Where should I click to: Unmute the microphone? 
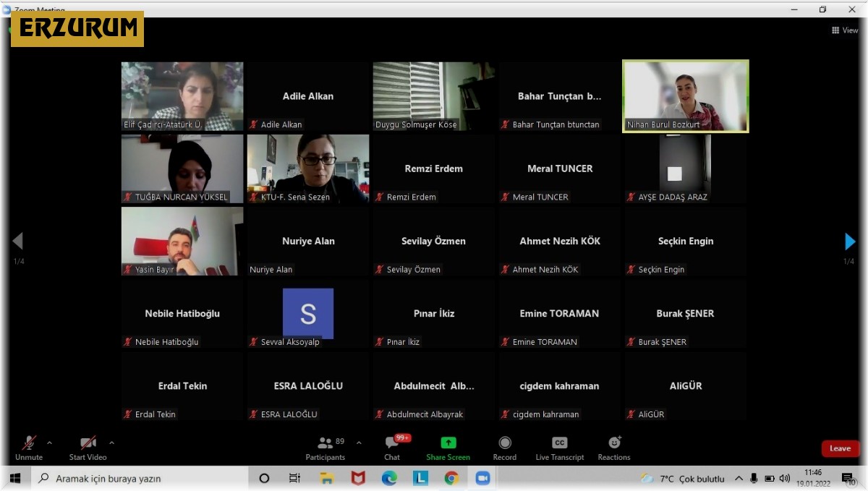click(x=29, y=448)
